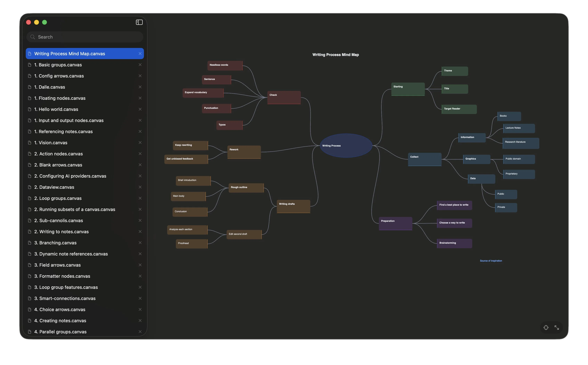The height and width of the screenshot is (365, 588).
Task: Remove 4. Choice arrows.canvas with X
Action: point(140,310)
